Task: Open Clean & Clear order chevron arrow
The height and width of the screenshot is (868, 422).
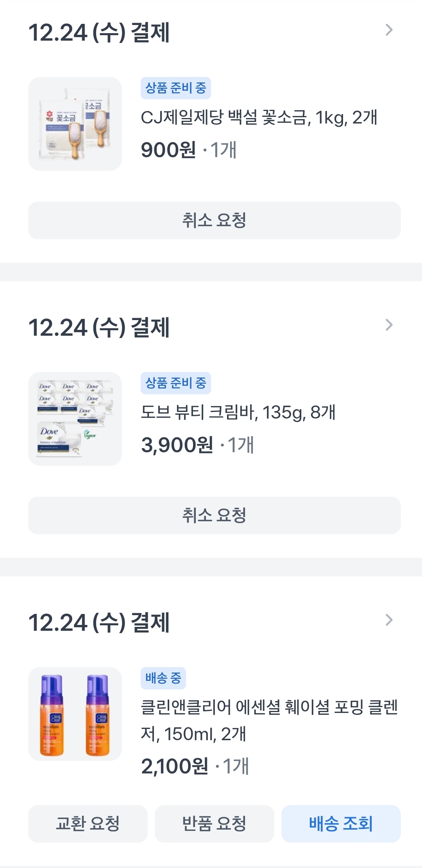Action: pyautogui.click(x=389, y=620)
